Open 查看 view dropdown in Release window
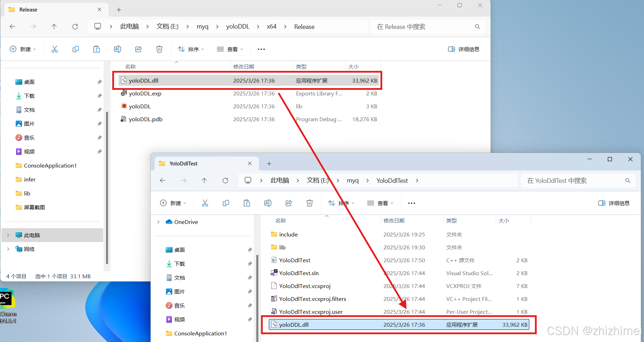 230,49
